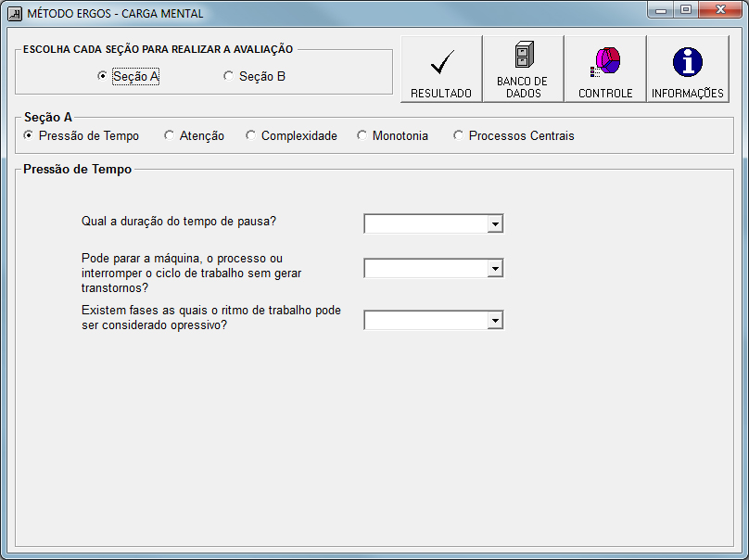
Task: Choose the Processos Centrais option
Action: pos(514,135)
